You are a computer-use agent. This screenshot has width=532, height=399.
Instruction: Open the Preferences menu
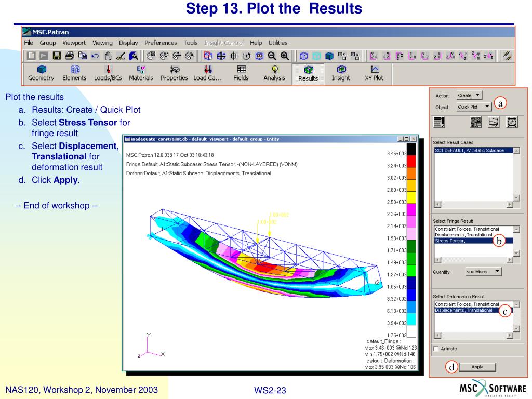[x=161, y=43]
